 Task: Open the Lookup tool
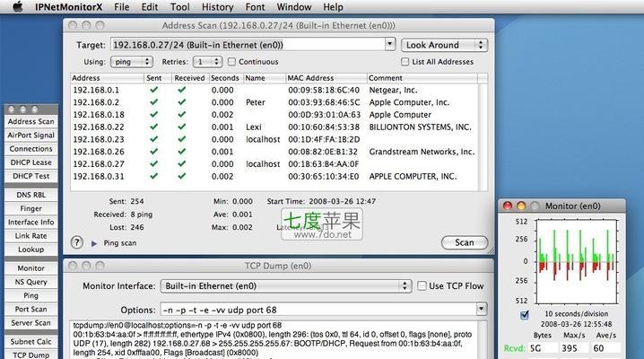click(30, 250)
